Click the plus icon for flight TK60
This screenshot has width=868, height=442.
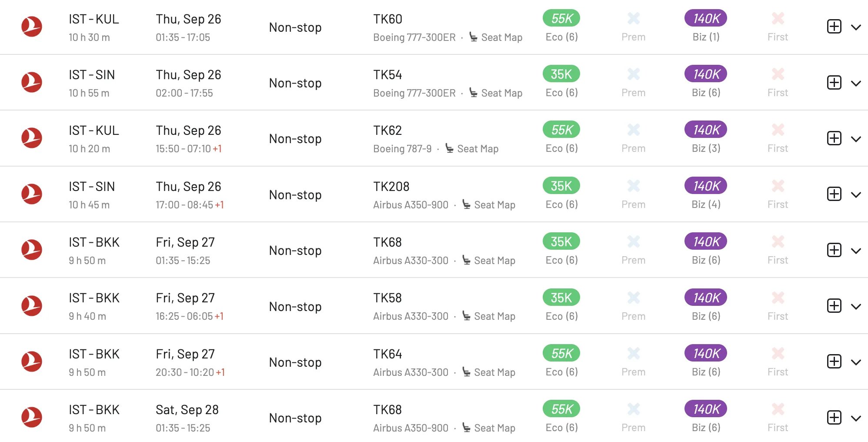834,27
